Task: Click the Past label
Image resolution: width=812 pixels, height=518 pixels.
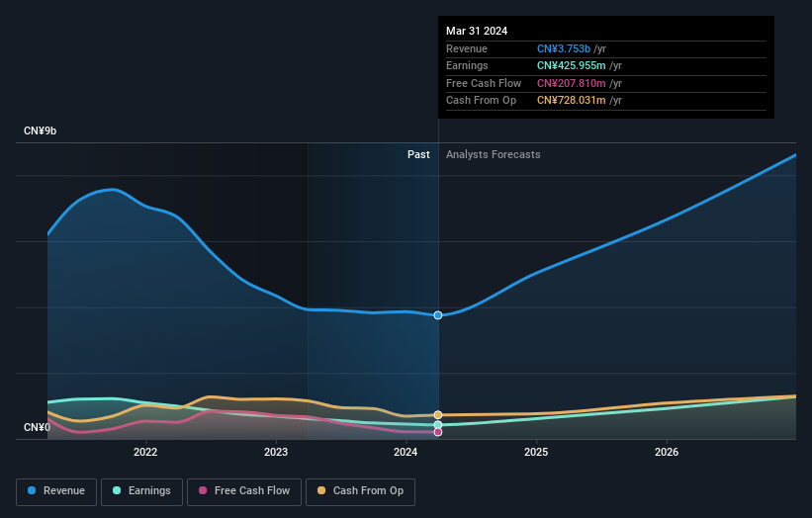Action: click(418, 154)
